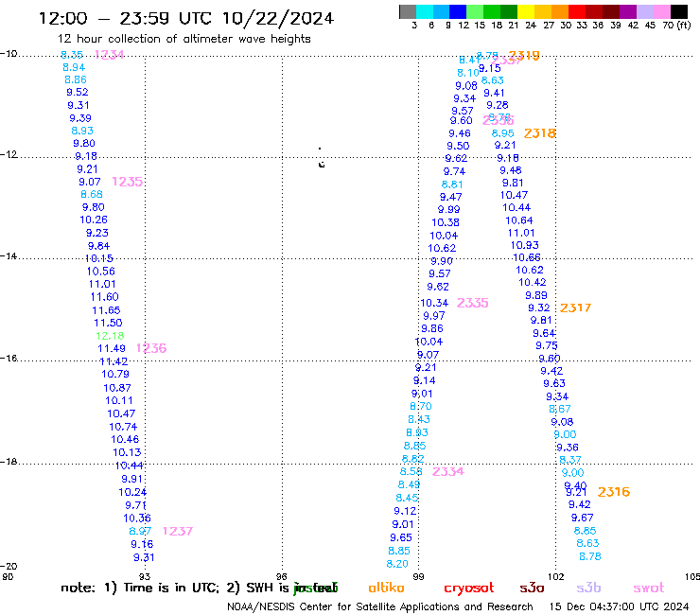Click the 10.26 wave height reading
This screenshot has width=700, height=615.
pyautogui.click(x=94, y=220)
